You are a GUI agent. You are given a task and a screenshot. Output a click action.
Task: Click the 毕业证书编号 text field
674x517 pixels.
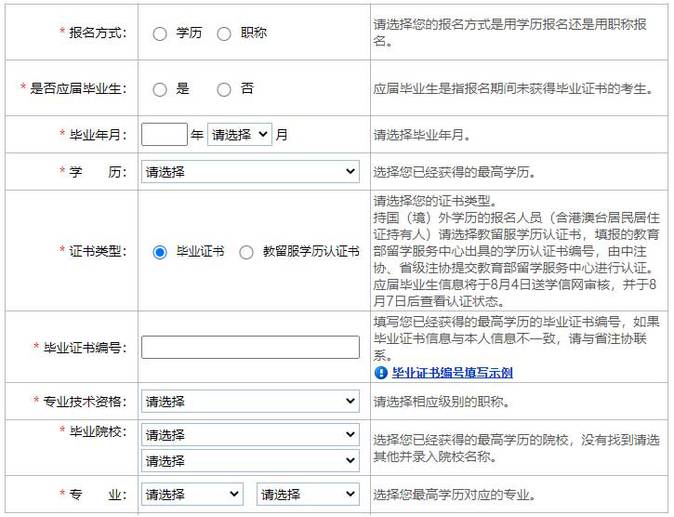[x=250, y=347]
